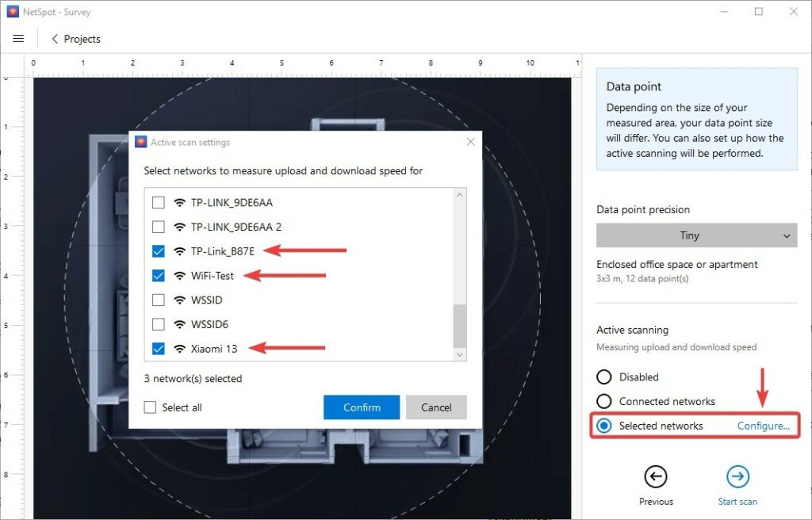Viewport: 812px width, 520px height.
Task: Click the Xiaomi 13 network name
Action: point(214,349)
